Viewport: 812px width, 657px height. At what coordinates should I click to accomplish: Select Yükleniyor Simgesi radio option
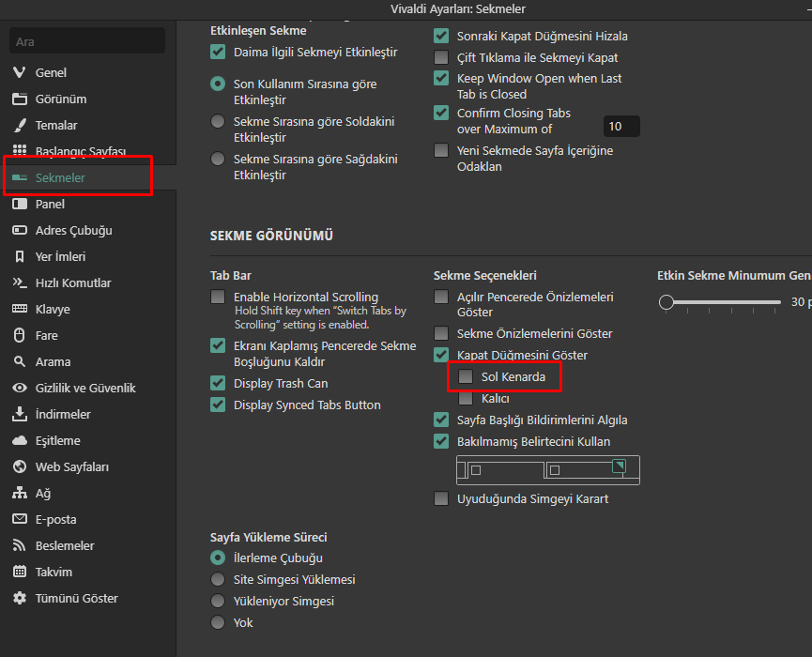point(218,601)
